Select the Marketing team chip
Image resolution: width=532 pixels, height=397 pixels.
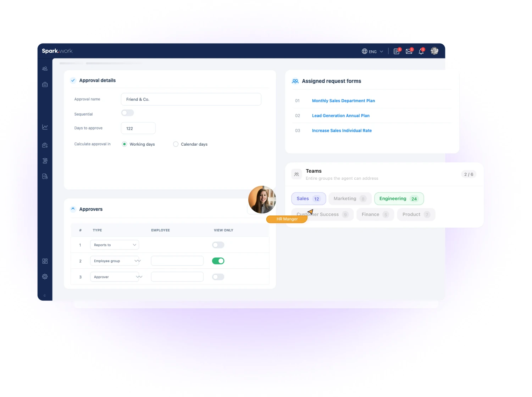[x=350, y=199]
